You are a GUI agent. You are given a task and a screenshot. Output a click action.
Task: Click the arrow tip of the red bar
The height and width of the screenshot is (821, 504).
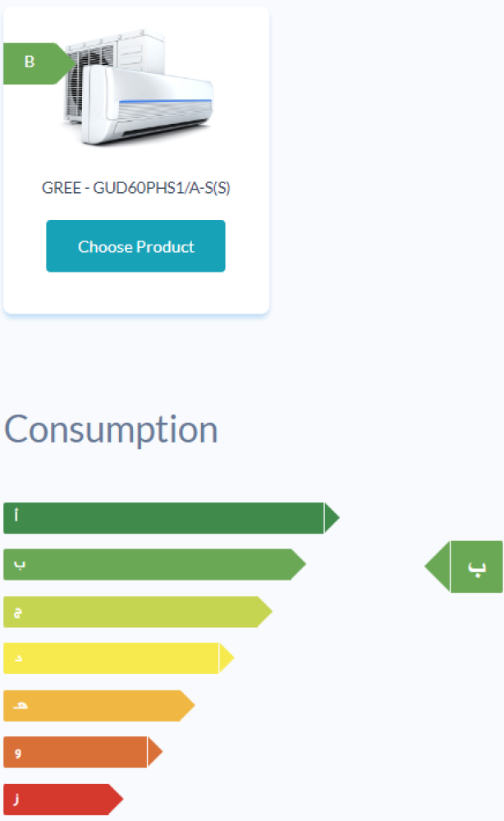pyautogui.click(x=115, y=799)
